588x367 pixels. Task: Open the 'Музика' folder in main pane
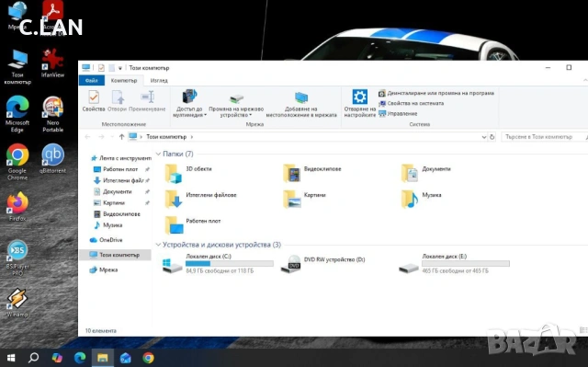[x=422, y=199]
